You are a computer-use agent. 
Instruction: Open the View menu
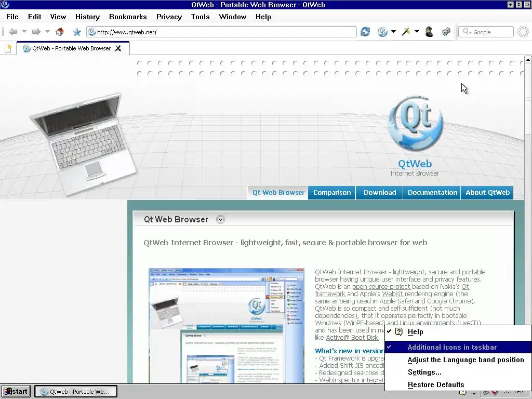pyautogui.click(x=58, y=17)
